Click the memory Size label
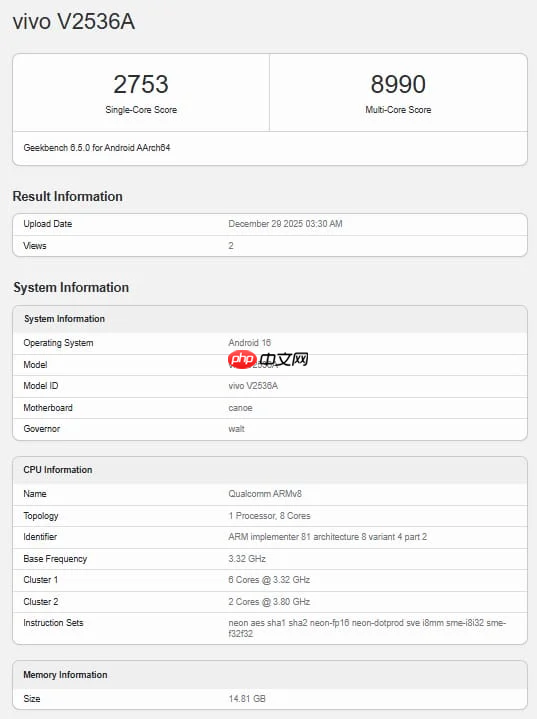This screenshot has height=719, width=537. pyautogui.click(x=32, y=699)
